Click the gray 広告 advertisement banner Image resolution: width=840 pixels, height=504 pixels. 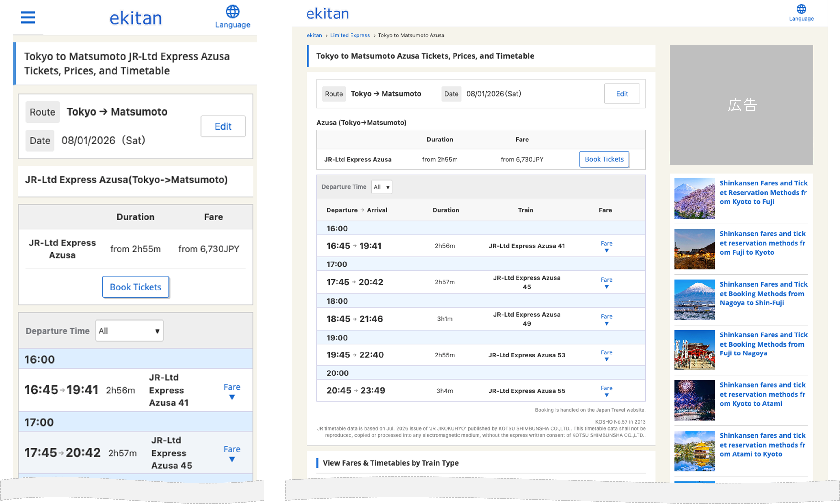[741, 105]
